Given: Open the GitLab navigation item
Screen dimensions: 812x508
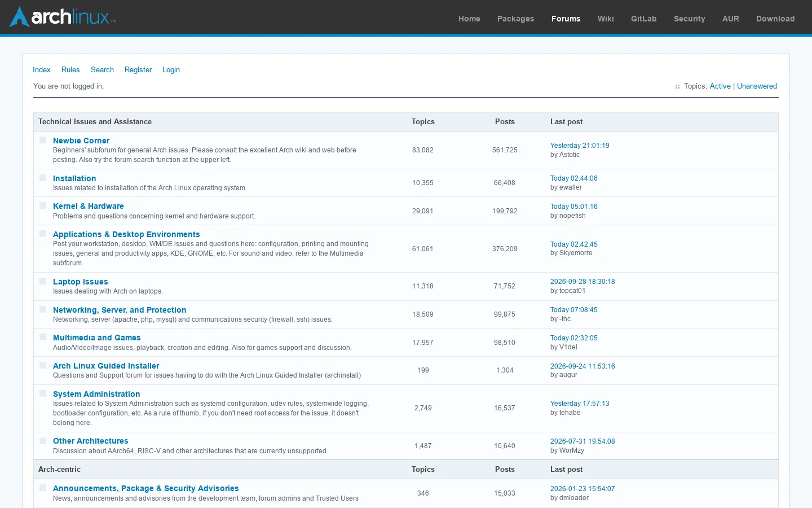Looking at the screenshot, I should (x=643, y=19).
